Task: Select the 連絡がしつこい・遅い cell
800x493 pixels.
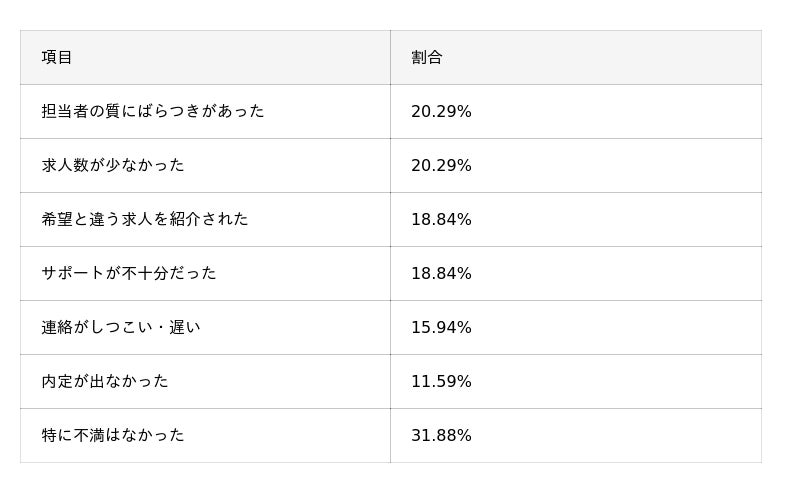Action: pyautogui.click(x=121, y=327)
